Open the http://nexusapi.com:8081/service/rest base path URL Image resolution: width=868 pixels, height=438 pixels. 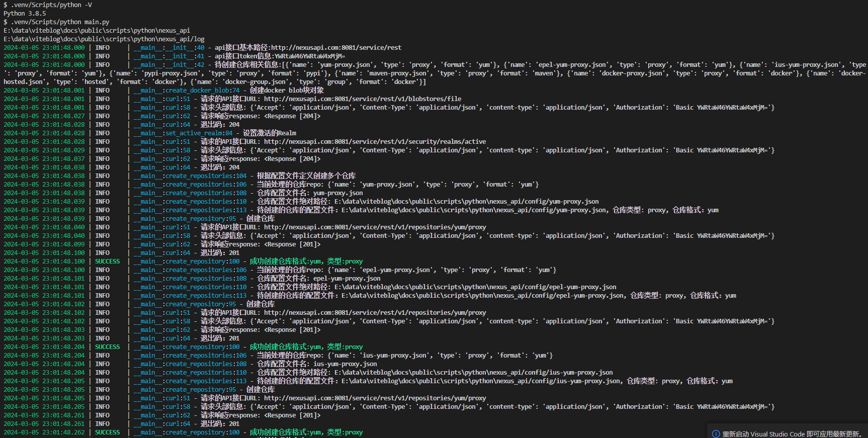[336, 48]
